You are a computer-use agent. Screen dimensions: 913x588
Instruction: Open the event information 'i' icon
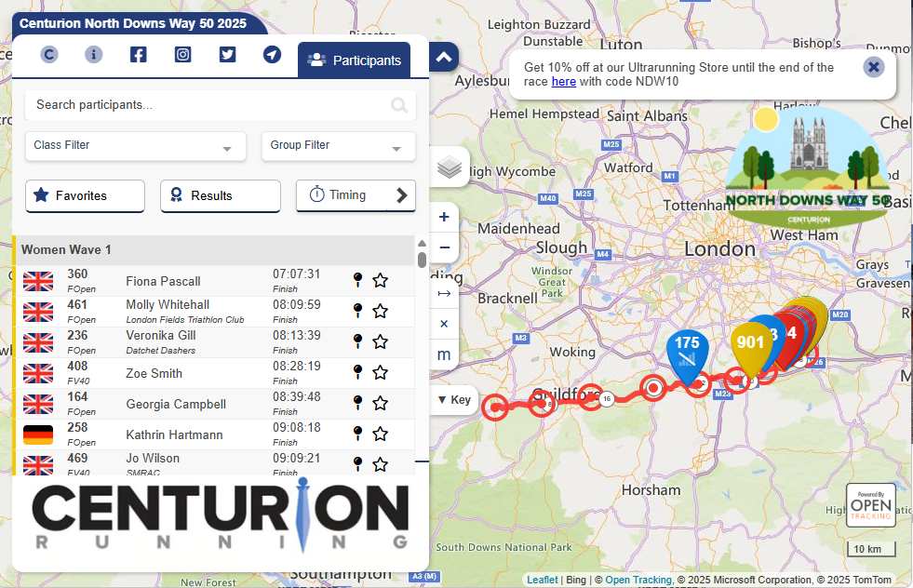(x=94, y=55)
